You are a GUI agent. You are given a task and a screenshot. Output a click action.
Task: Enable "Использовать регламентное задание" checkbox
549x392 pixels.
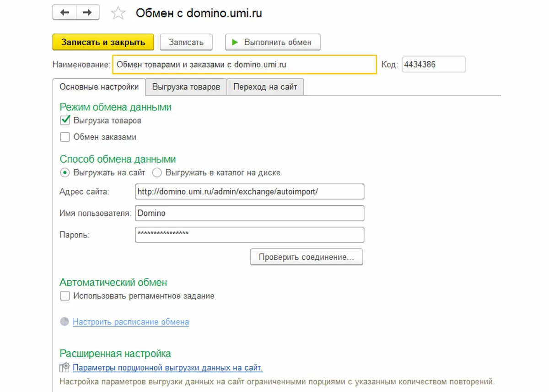pyautogui.click(x=65, y=296)
